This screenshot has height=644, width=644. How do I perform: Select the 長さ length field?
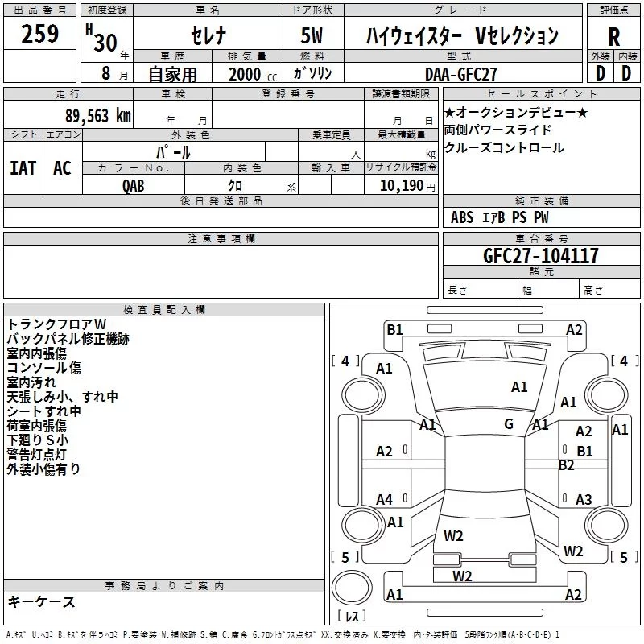click(x=481, y=290)
